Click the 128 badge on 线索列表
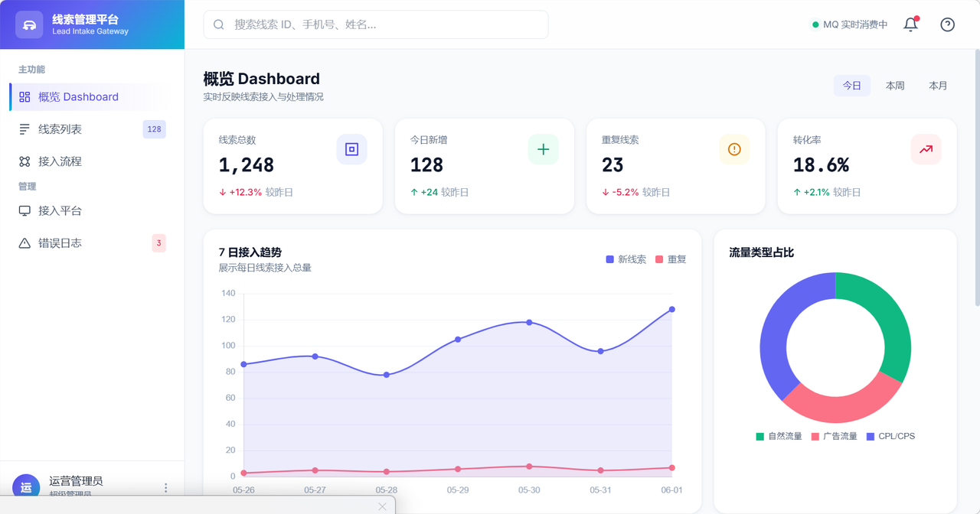This screenshot has width=980, height=514. point(154,129)
